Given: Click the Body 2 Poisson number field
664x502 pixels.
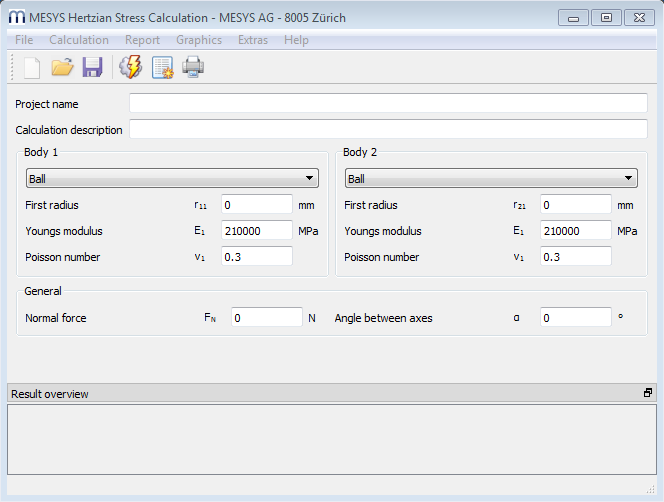Looking at the screenshot, I should pyautogui.click(x=575, y=257).
